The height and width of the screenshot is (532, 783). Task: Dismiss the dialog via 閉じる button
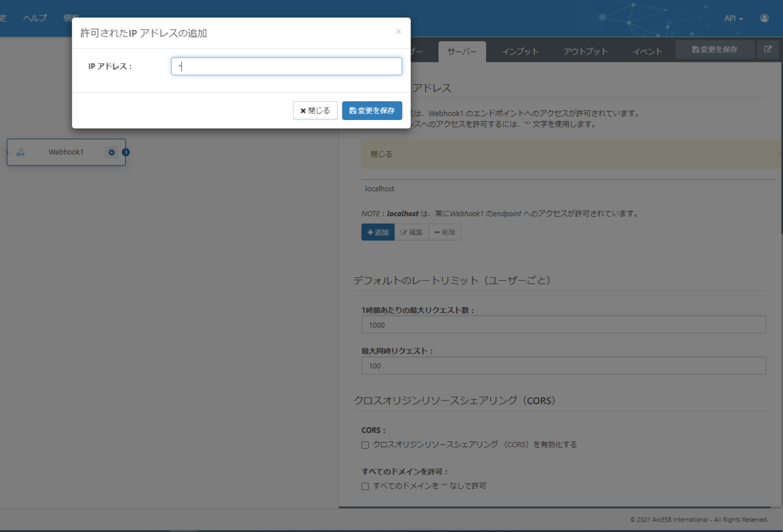[315, 110]
